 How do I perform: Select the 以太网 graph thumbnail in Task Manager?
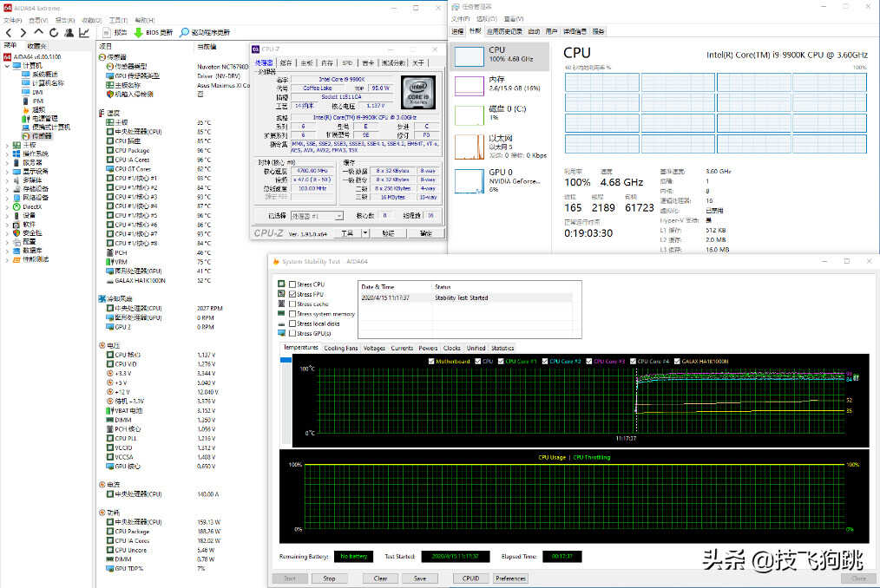(x=470, y=147)
